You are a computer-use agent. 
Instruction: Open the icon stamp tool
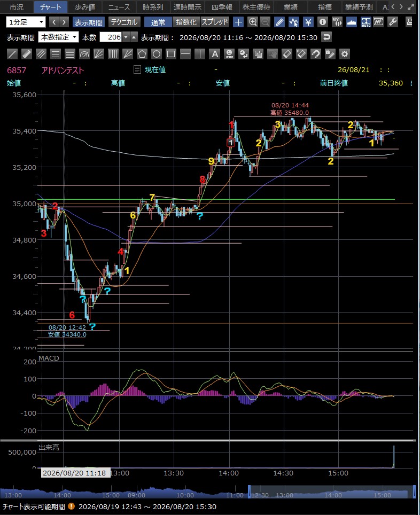tap(229, 54)
